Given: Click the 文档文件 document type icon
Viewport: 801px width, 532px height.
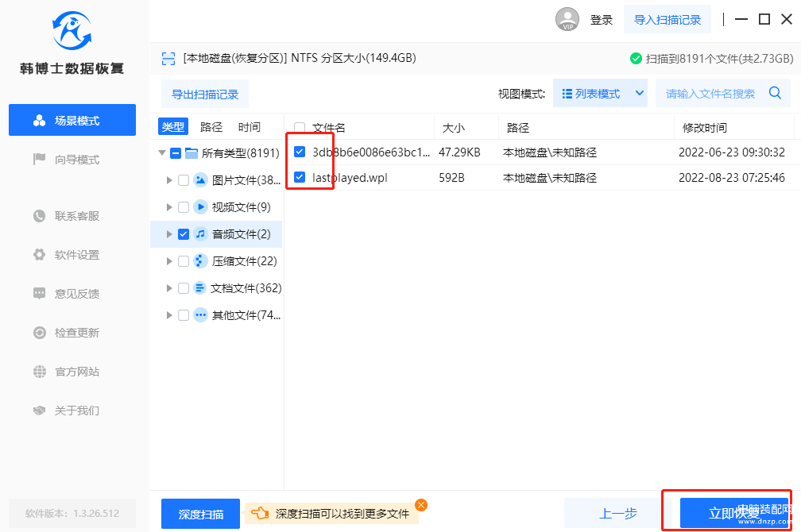Looking at the screenshot, I should click(201, 288).
